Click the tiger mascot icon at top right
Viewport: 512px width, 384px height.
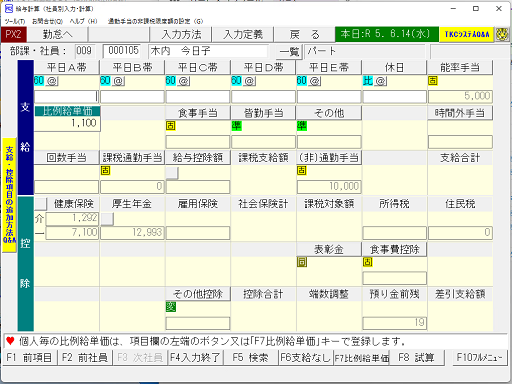[502, 34]
